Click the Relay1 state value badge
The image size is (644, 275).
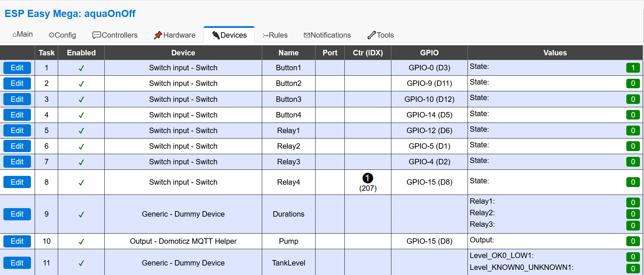633,131
